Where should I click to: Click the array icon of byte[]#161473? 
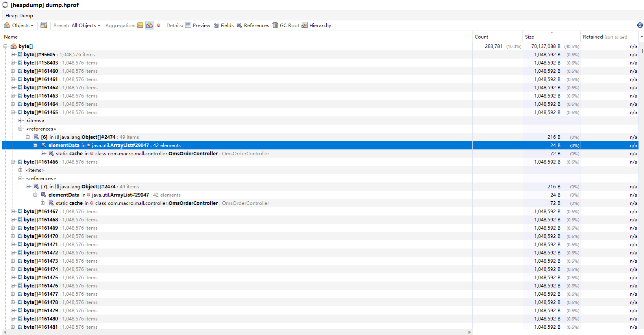(20, 261)
